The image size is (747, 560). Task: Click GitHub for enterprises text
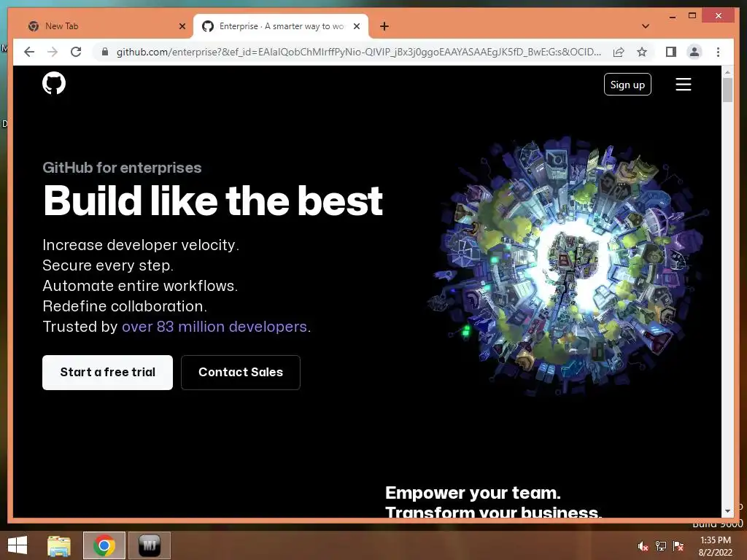[x=122, y=168]
